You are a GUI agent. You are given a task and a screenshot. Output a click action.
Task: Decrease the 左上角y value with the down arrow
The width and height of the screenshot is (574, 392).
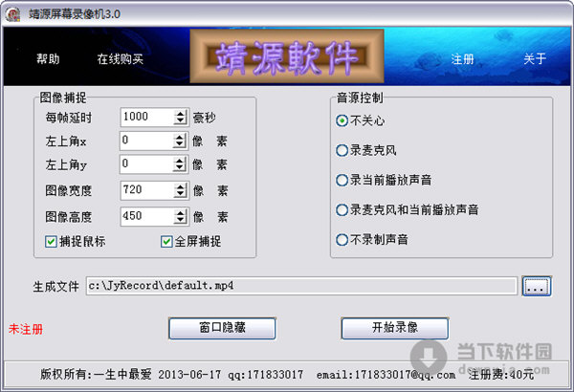(x=180, y=168)
